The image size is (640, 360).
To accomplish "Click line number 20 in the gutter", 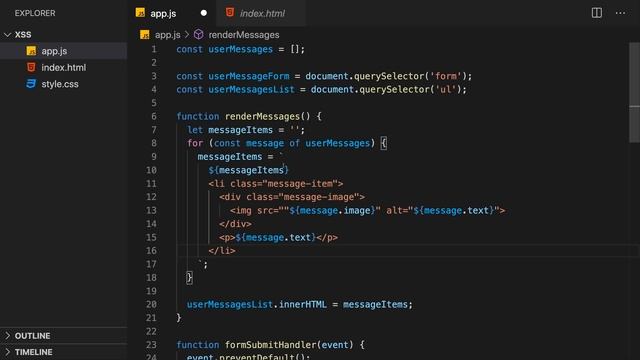I will coord(151,304).
